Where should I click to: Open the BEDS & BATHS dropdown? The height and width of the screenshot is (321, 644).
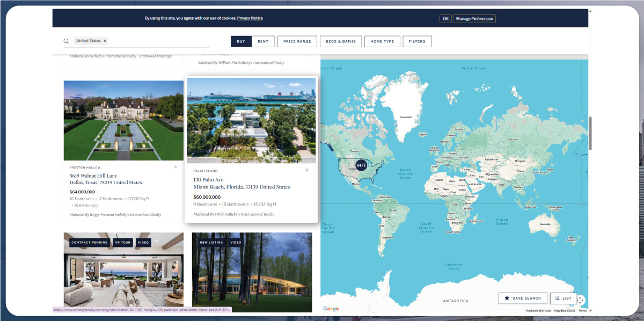point(341,41)
